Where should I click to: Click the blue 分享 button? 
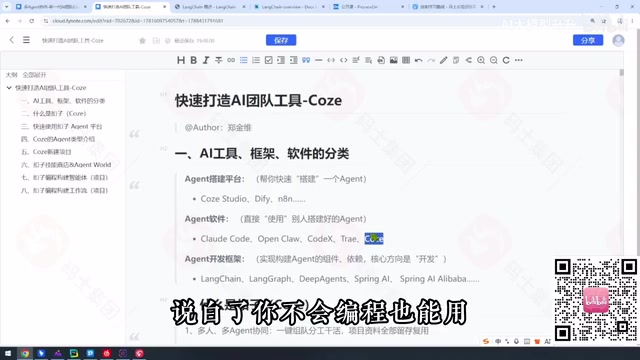[x=588, y=40]
